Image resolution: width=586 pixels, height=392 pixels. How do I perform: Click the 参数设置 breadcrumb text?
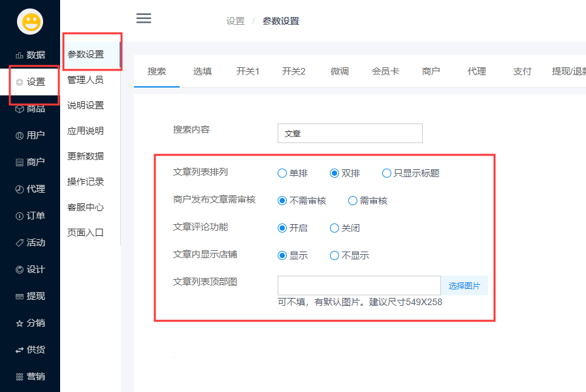click(281, 22)
